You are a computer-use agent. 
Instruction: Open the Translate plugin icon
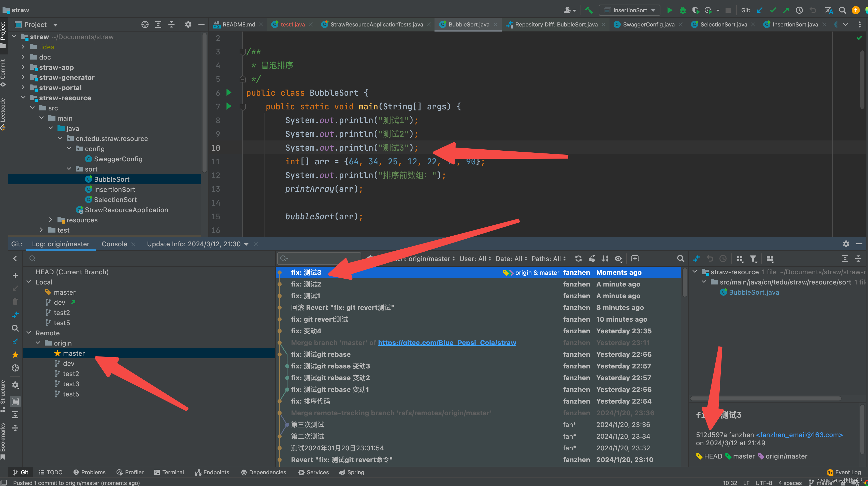click(829, 10)
